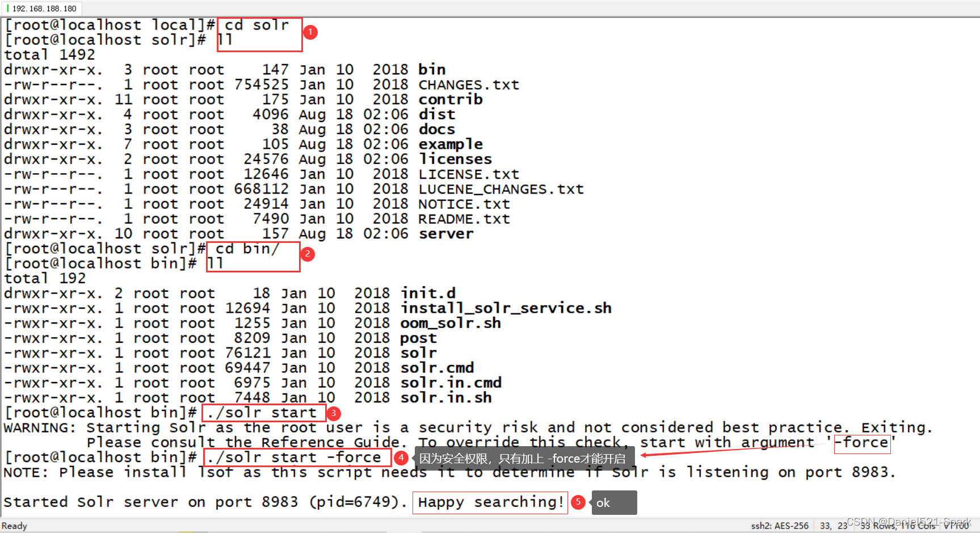
Task: Click the NOTE line about installing lsof
Action: pos(449,472)
